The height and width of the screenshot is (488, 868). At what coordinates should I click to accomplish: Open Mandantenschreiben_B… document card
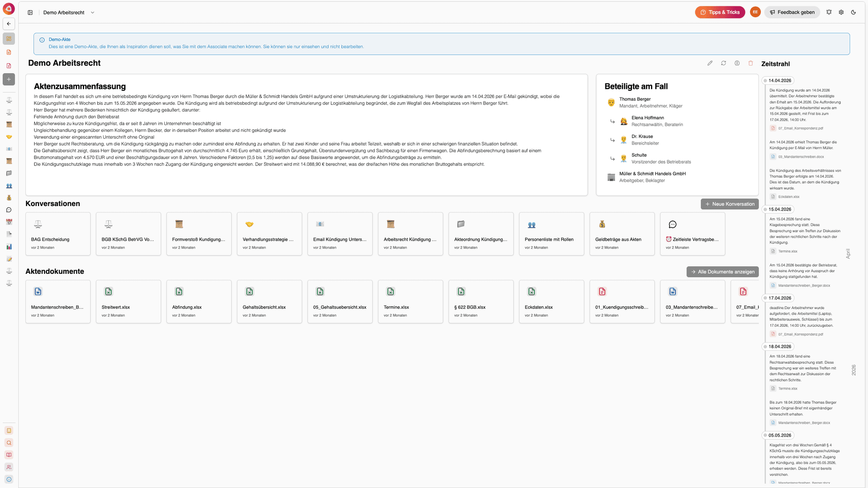(58, 302)
